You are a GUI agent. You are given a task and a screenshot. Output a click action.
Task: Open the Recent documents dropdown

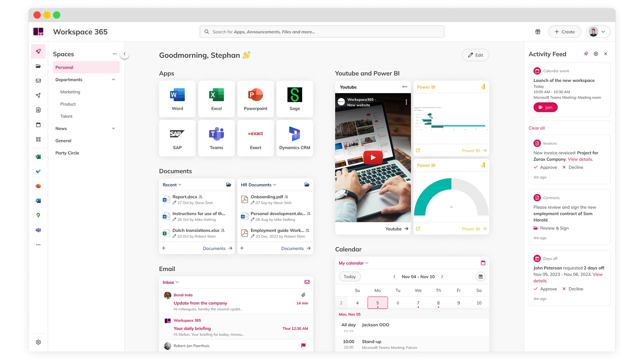pyautogui.click(x=172, y=185)
